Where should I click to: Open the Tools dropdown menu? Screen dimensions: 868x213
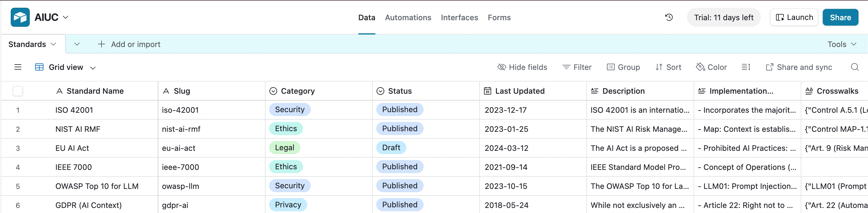coord(842,44)
